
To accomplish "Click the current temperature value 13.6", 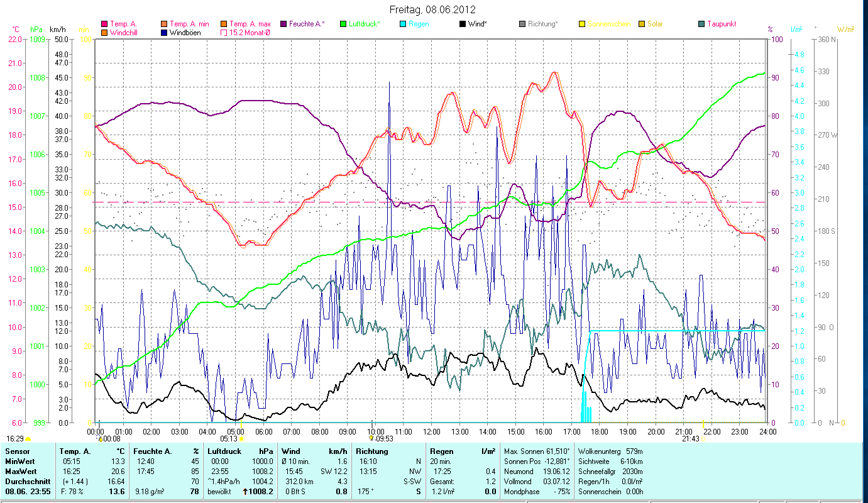I will pos(116,492).
